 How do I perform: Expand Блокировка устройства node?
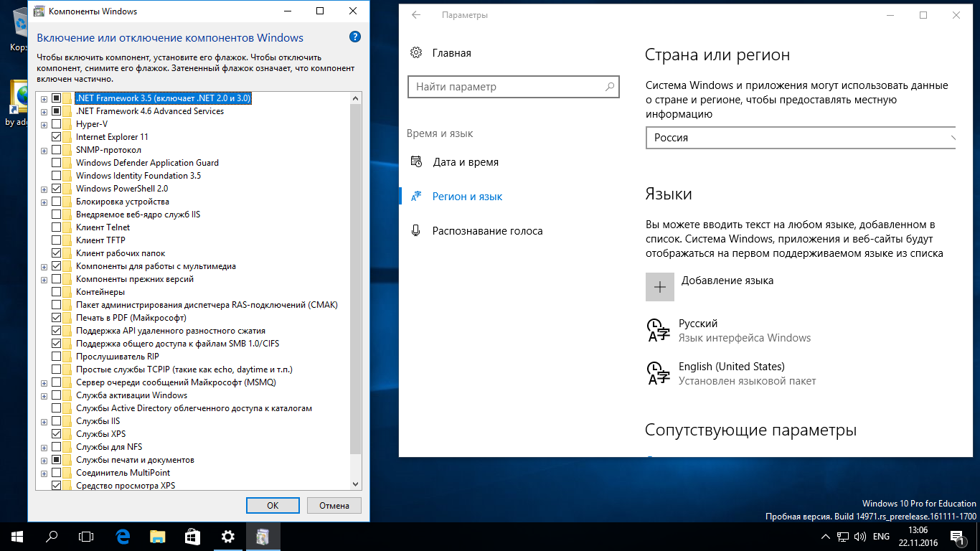[x=44, y=202]
